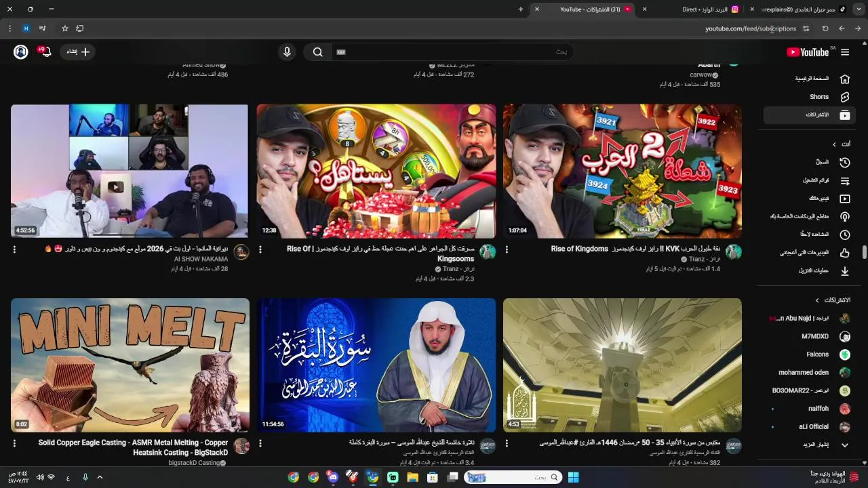Image resolution: width=868 pixels, height=488 pixels.
Task: Open Tranz channel avatar beside KVK video
Action: click(733, 252)
